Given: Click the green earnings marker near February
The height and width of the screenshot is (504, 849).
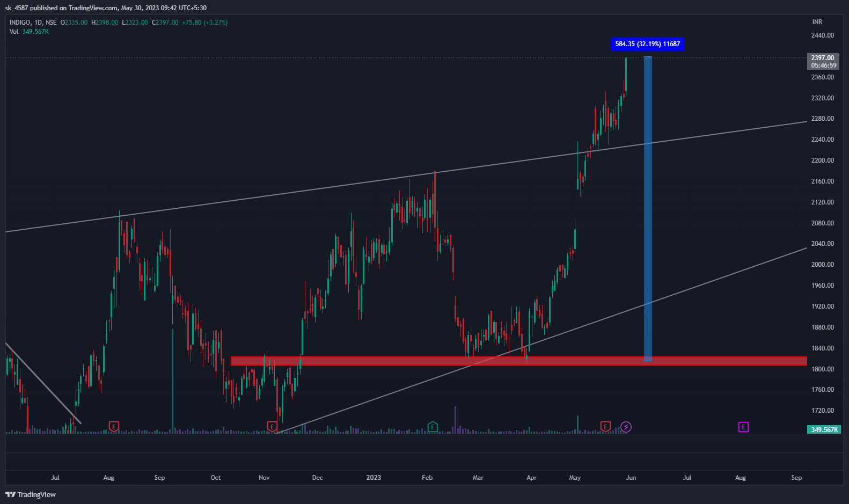Looking at the screenshot, I should [x=433, y=427].
